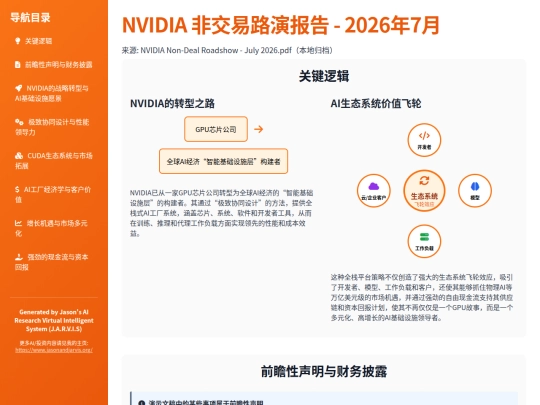The image size is (540, 405).
Task: Go to 增长机遇与市场多元化 section
Action: click(x=54, y=228)
